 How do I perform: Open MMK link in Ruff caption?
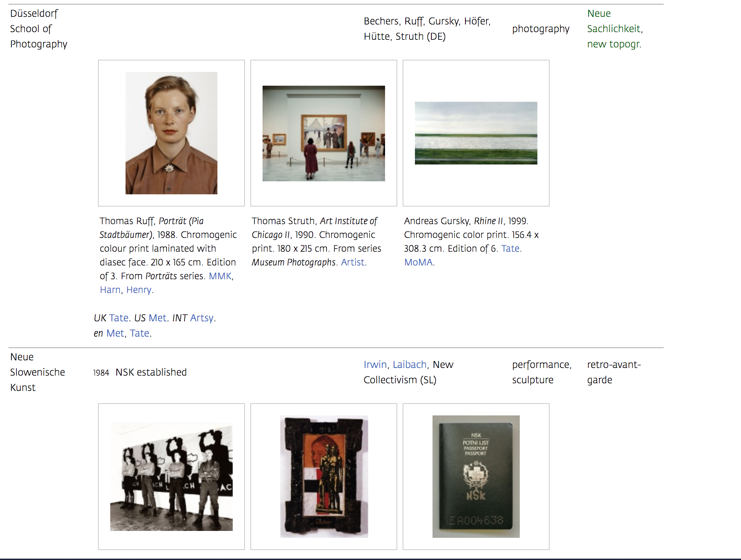220,276
